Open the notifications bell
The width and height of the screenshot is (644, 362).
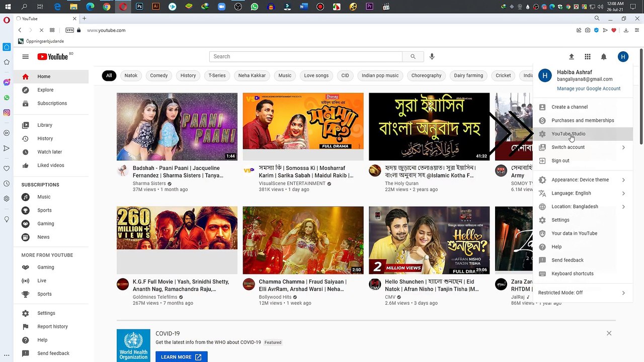point(604,57)
